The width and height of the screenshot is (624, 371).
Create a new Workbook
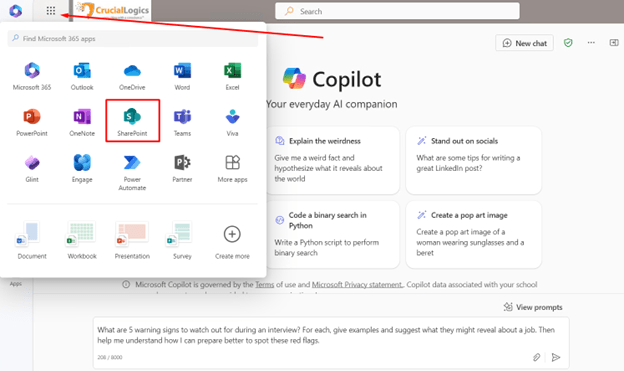click(x=82, y=240)
